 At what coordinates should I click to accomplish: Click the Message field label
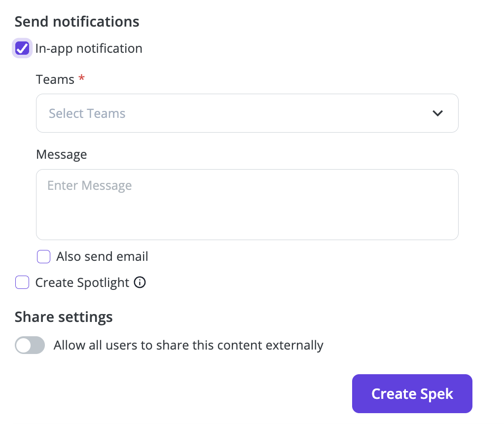[x=61, y=155]
